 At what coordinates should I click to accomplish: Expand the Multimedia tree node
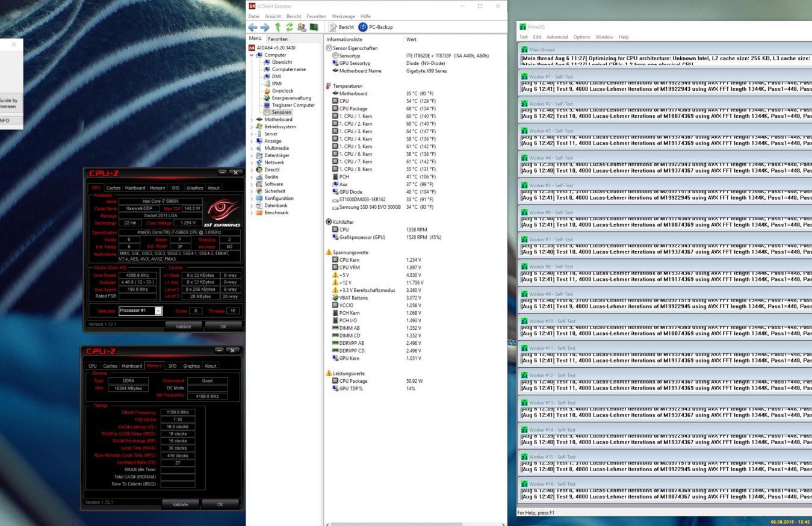coord(252,148)
